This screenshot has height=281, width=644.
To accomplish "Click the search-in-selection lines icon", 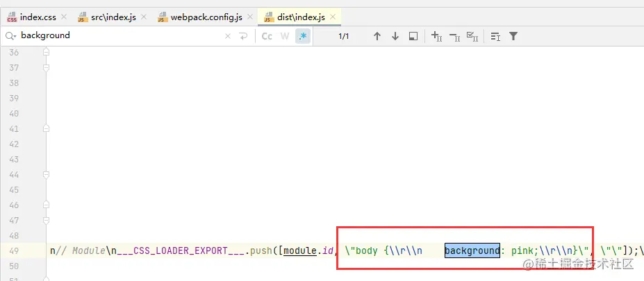I will click(495, 36).
